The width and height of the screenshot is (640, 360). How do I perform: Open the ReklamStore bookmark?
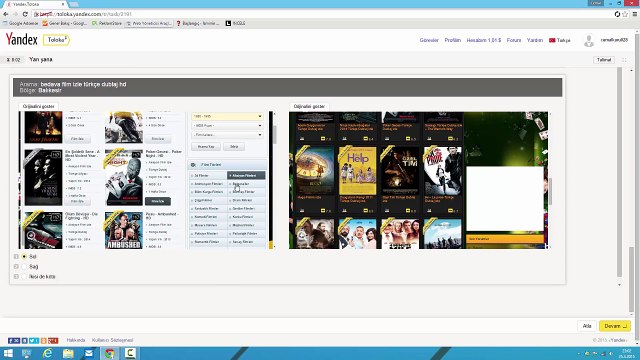pos(107,23)
